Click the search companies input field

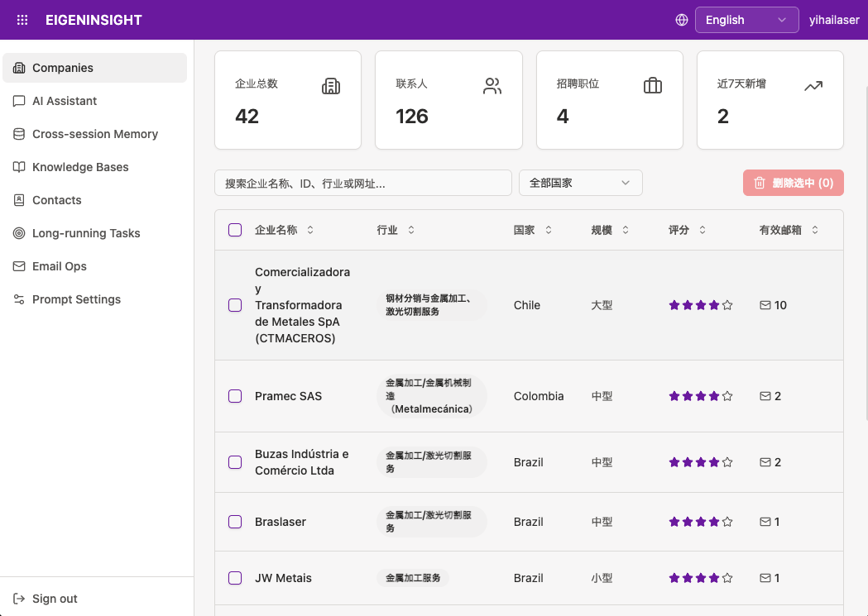click(x=363, y=183)
